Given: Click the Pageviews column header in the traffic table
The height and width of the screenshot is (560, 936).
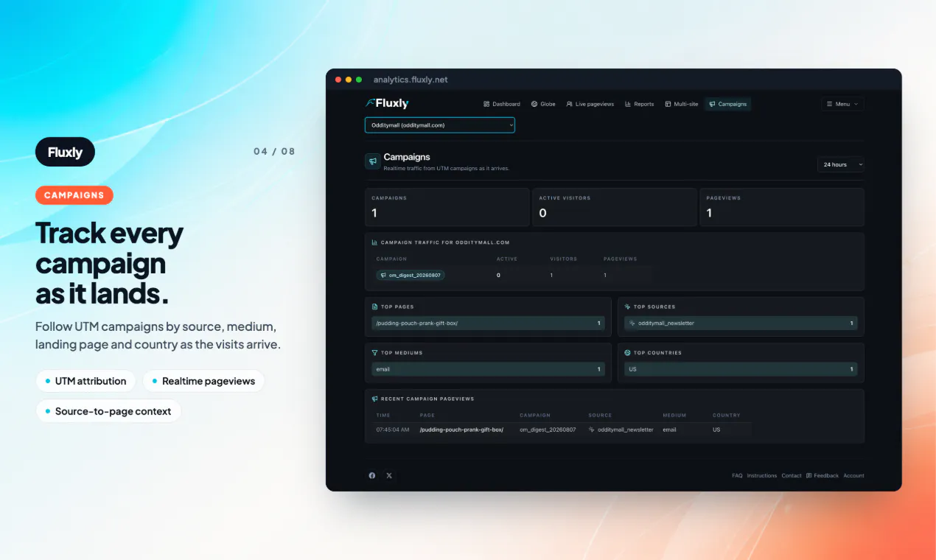Looking at the screenshot, I should (620, 259).
